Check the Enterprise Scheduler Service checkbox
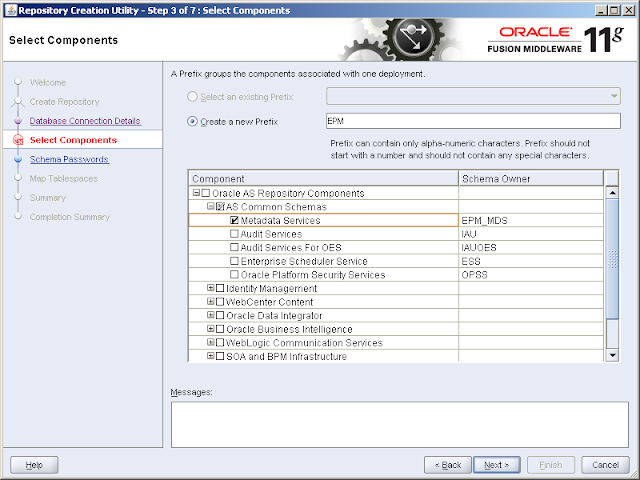Screen dimensions: 640x480 point(234,261)
